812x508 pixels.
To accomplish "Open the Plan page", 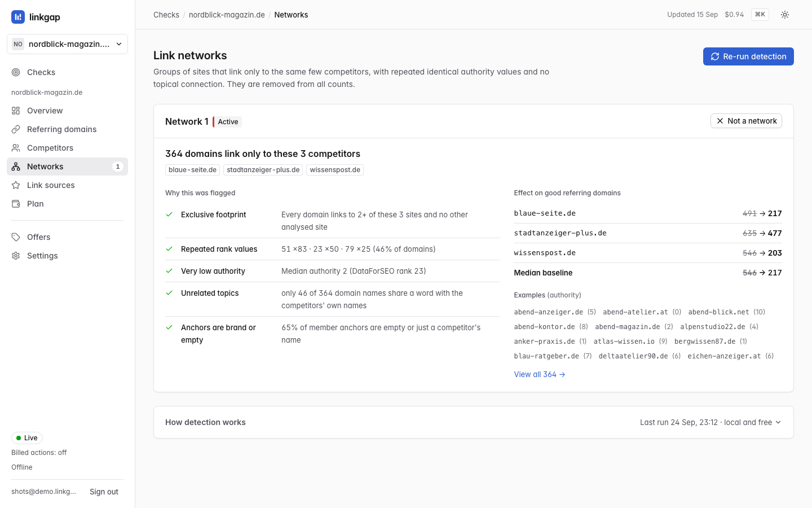I will (x=67, y=204).
